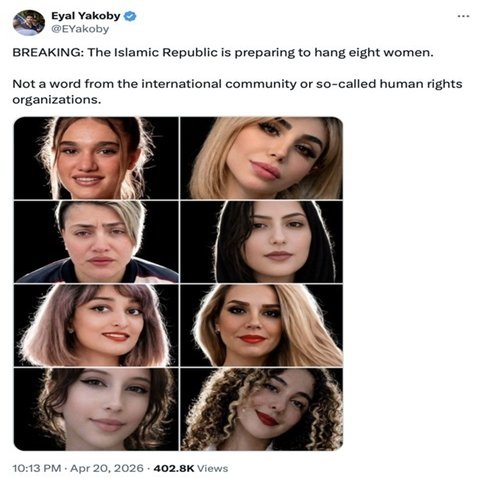The height and width of the screenshot is (484, 484).
Task: Open top-right photo with straight blonde hair
Action: click(x=262, y=158)
